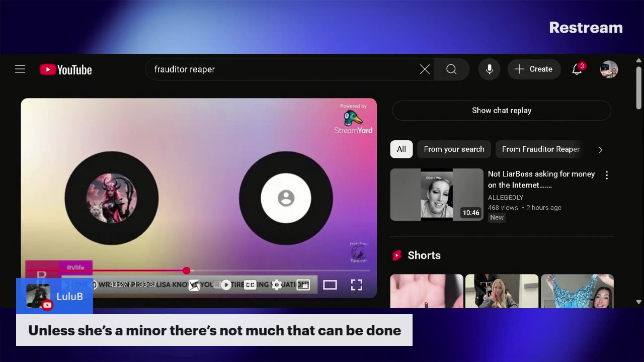Viewport: 644px width, 362px height.
Task: Switch the player to miniplayer
Action: point(303,285)
